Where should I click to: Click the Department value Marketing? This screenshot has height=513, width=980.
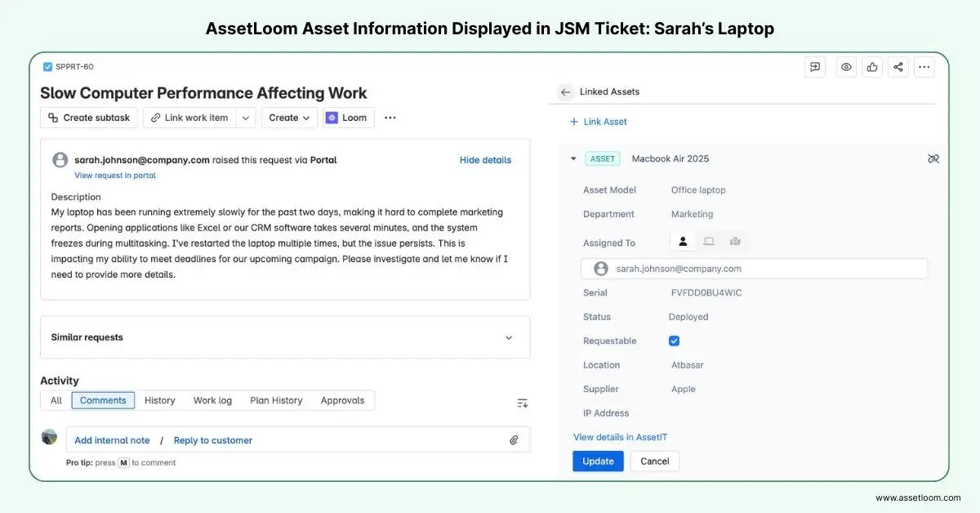tap(692, 214)
